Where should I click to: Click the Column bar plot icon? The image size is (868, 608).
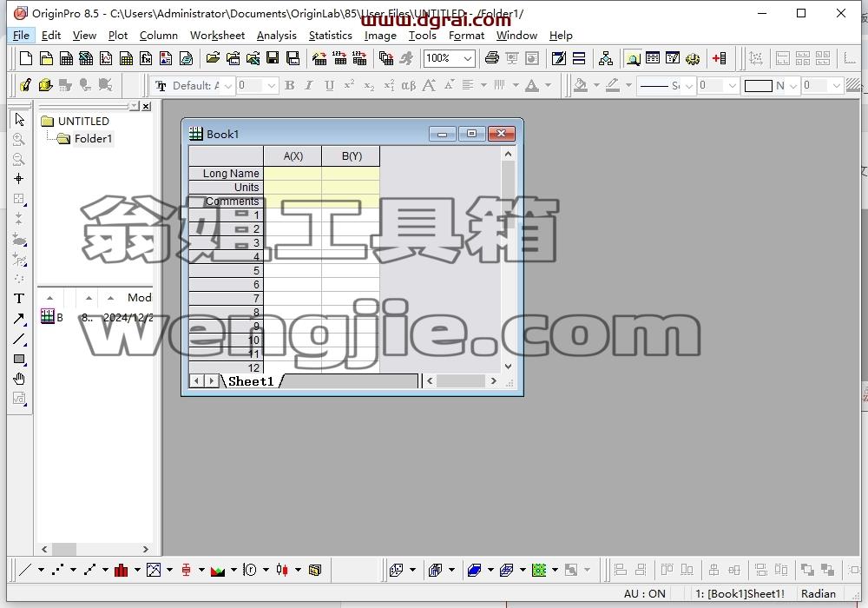pos(122,570)
